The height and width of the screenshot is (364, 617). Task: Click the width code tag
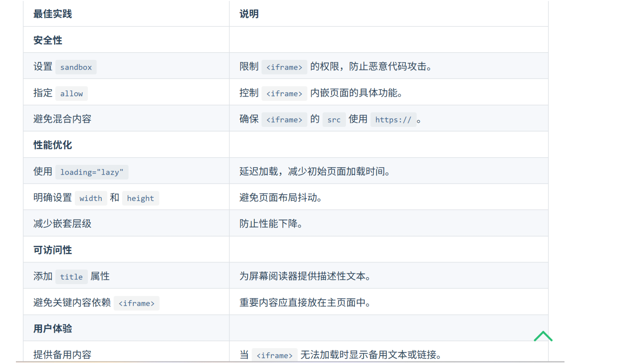point(91,198)
